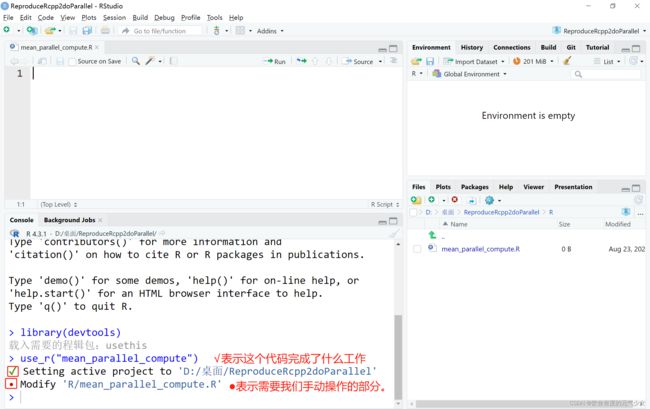Open the Session menu
This screenshot has width=650, height=409.
(114, 17)
